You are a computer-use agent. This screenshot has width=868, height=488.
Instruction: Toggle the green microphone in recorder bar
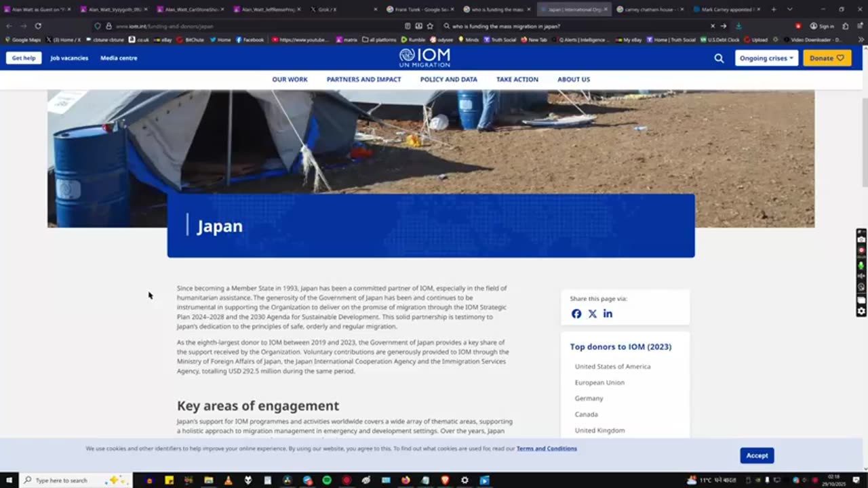click(861, 266)
